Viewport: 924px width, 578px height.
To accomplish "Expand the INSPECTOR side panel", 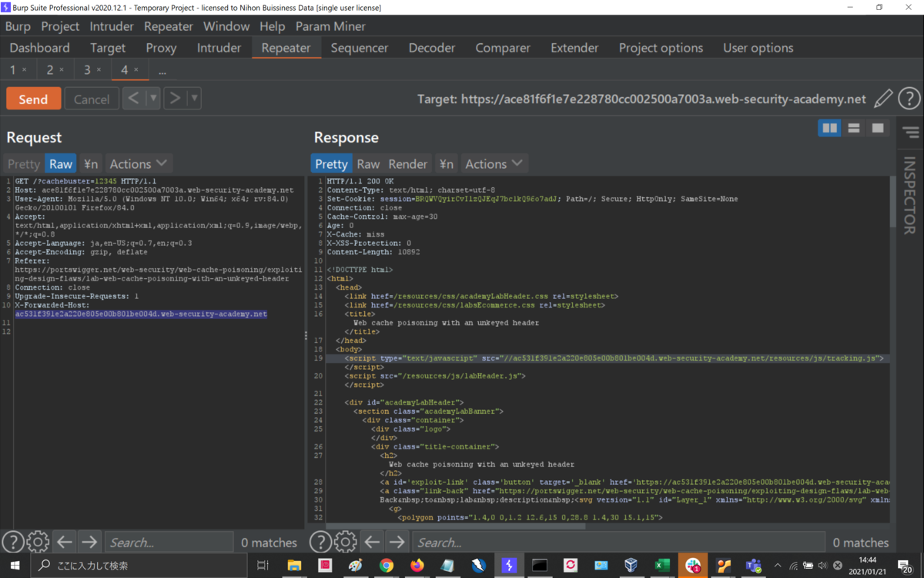I will [910, 195].
